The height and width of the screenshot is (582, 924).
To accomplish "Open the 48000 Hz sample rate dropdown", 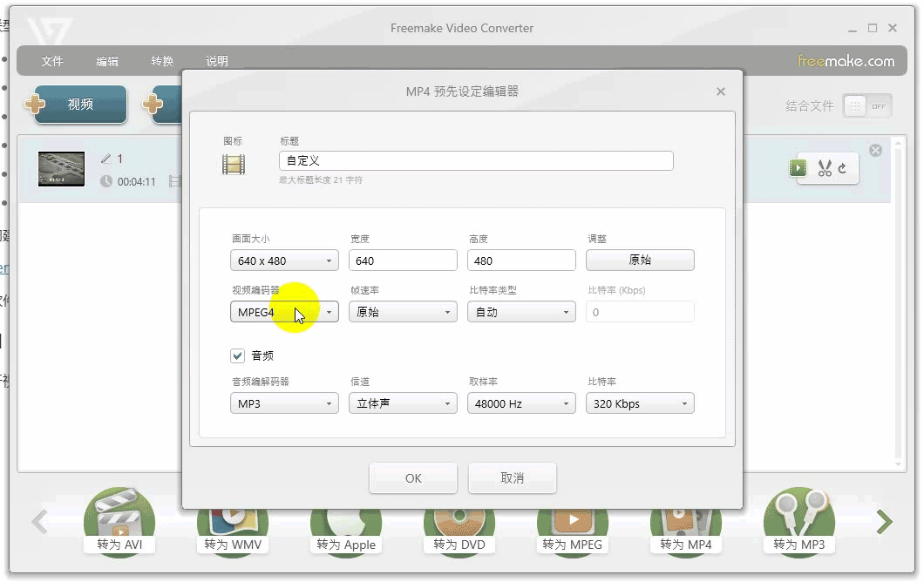I will (521, 403).
